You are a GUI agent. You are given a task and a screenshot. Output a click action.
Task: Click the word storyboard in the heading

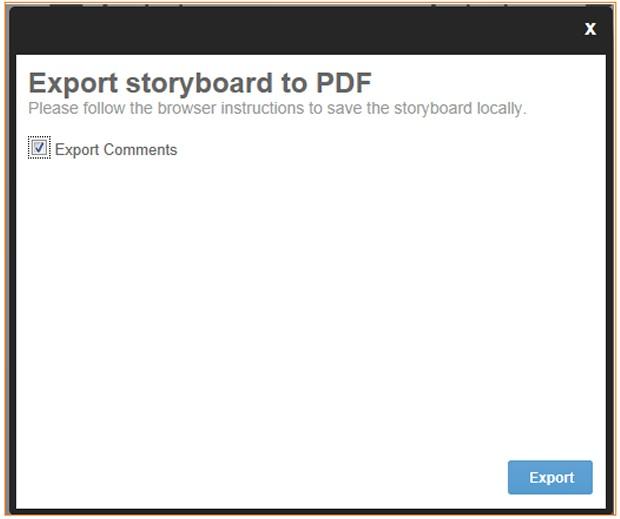pos(199,84)
